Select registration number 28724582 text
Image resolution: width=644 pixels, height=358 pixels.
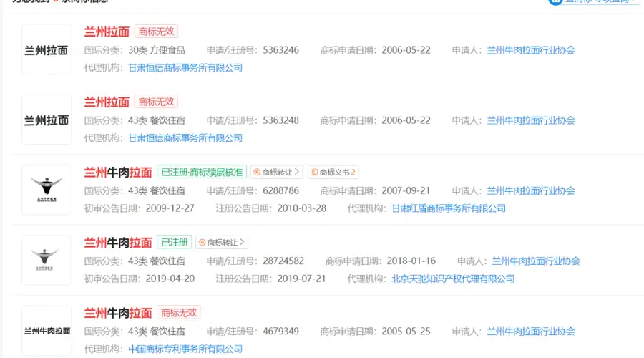click(x=283, y=261)
